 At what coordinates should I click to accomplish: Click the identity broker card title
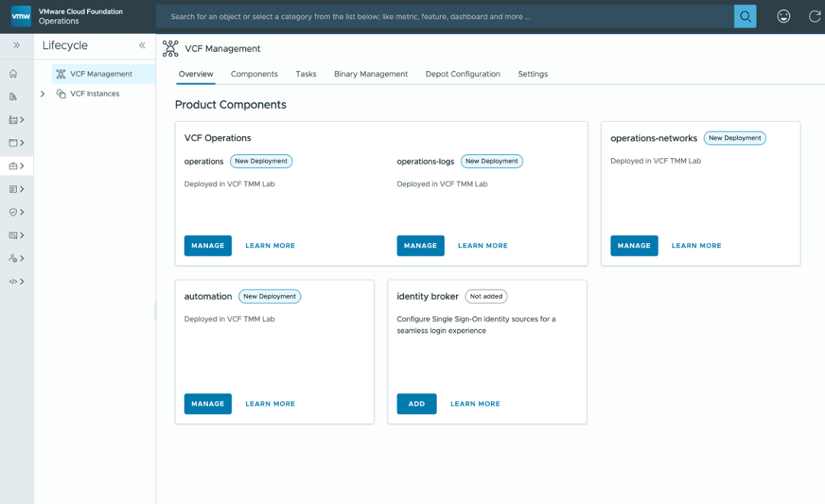pos(428,296)
